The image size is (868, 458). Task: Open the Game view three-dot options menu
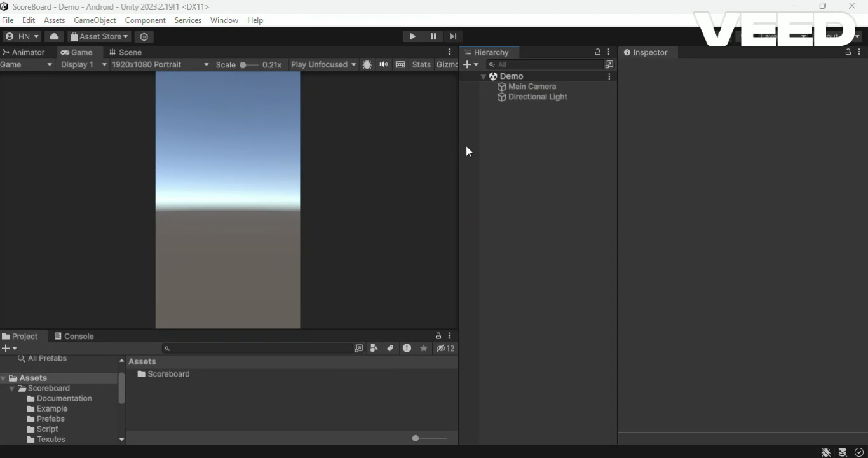(449, 52)
